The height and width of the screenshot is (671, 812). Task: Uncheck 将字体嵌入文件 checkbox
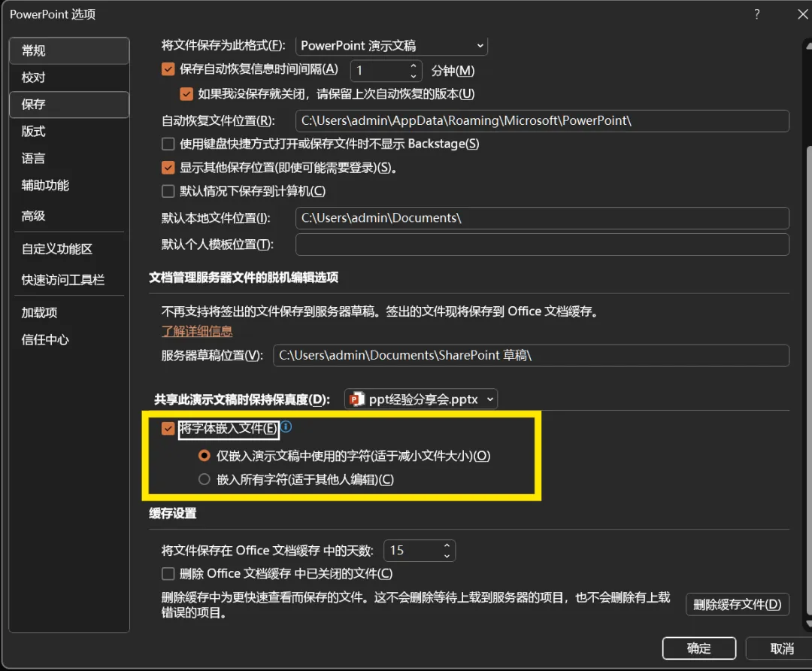pos(168,429)
